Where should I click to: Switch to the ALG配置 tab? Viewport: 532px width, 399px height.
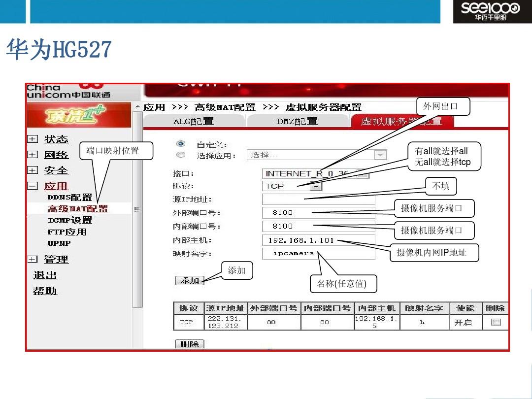click(194, 121)
